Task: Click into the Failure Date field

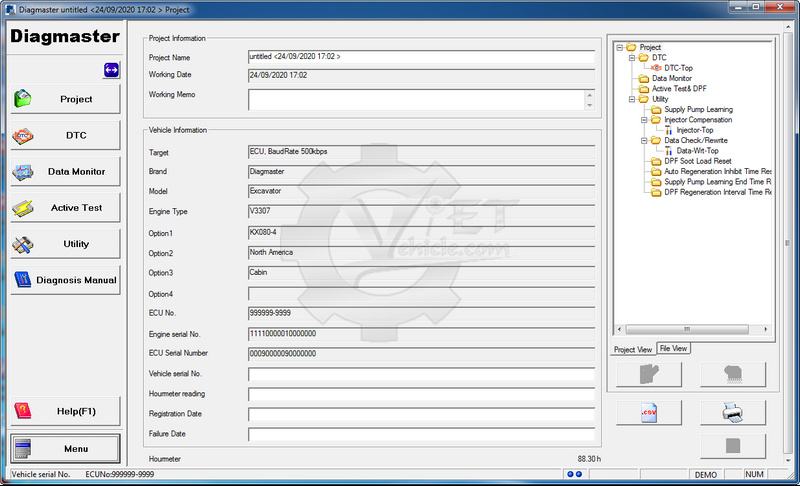Action: (x=421, y=434)
